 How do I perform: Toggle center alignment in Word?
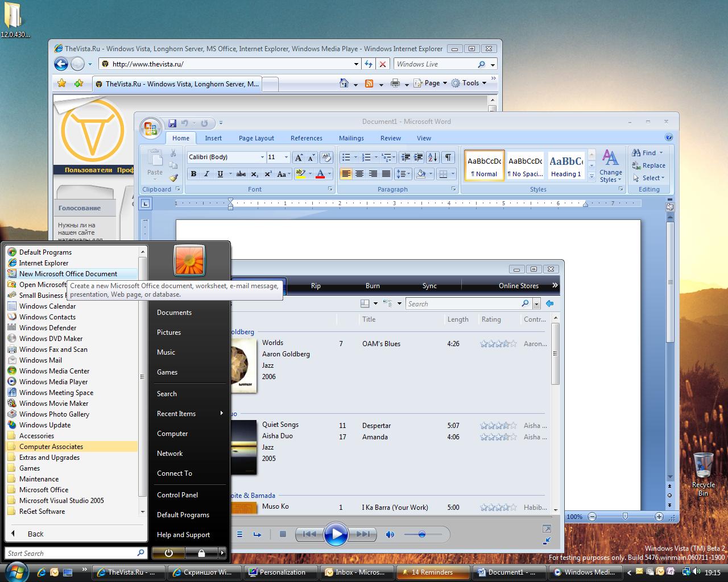pos(359,174)
